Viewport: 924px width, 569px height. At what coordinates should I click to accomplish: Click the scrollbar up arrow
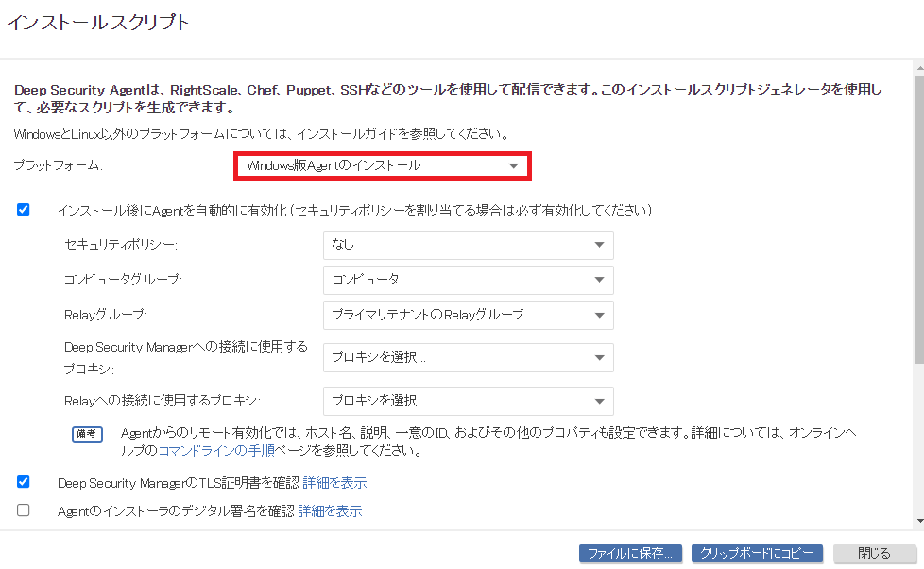[x=919, y=68]
